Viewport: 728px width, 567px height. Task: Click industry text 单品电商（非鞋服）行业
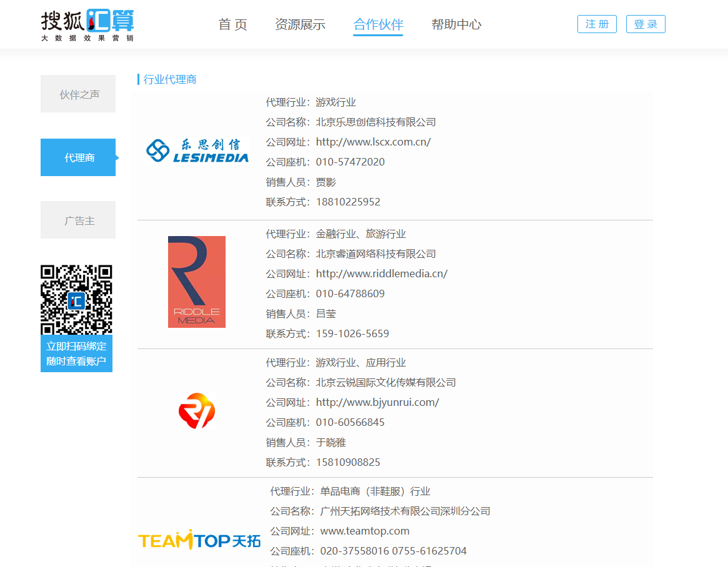tap(376, 491)
